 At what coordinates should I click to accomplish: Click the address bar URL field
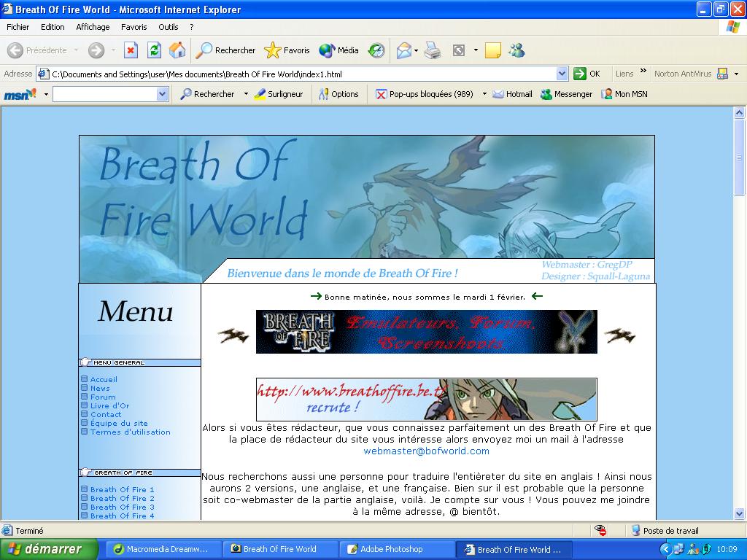[x=303, y=74]
